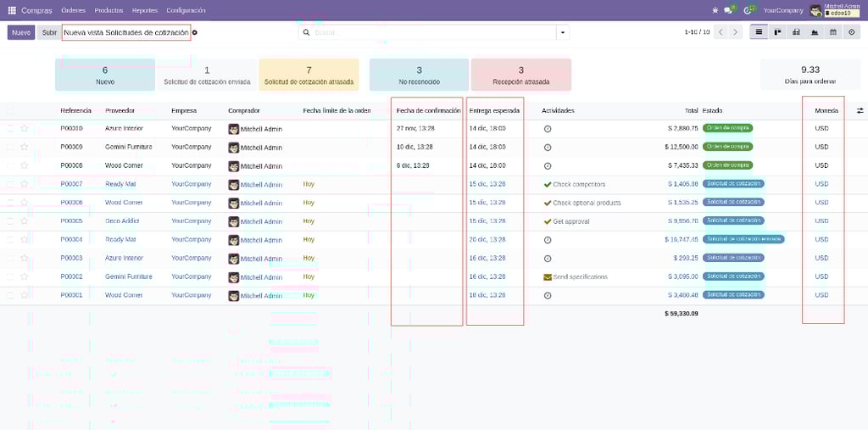
Task: Click the Subir button
Action: tap(49, 33)
